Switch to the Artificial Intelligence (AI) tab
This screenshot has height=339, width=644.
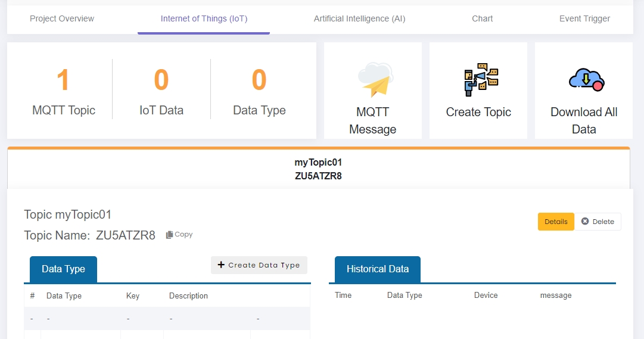click(x=359, y=19)
